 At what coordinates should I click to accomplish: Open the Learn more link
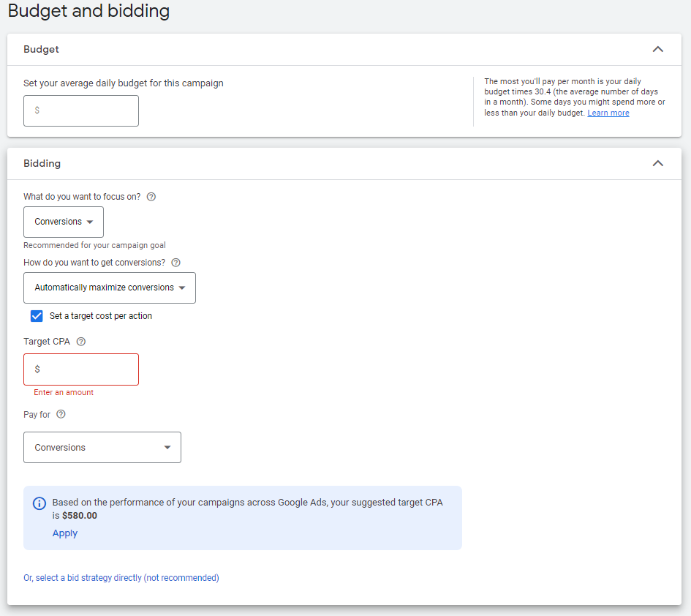coord(608,113)
